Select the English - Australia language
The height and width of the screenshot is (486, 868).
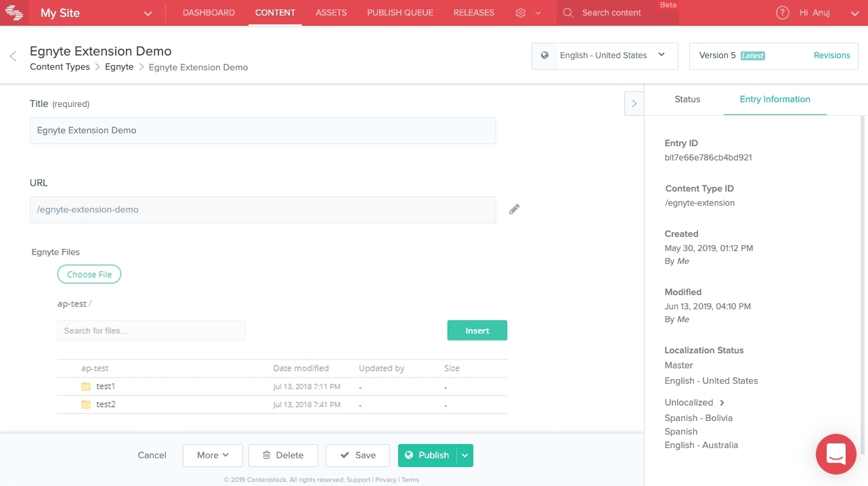click(701, 445)
